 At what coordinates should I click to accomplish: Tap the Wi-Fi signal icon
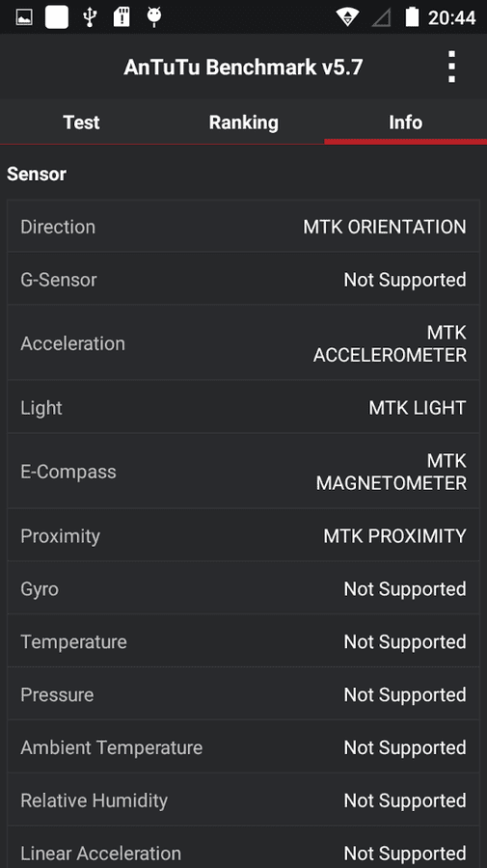tap(347, 17)
